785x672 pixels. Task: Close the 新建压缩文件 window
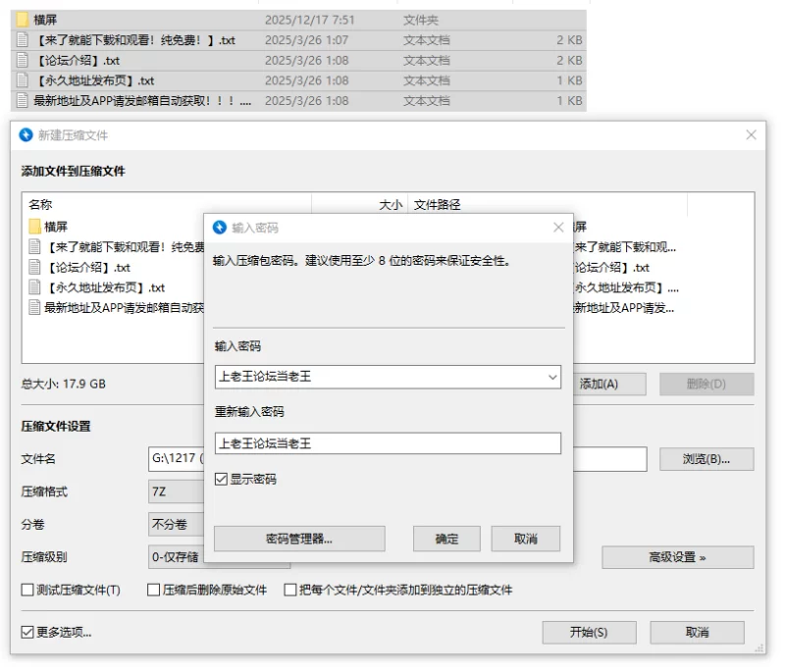pyautogui.click(x=751, y=135)
